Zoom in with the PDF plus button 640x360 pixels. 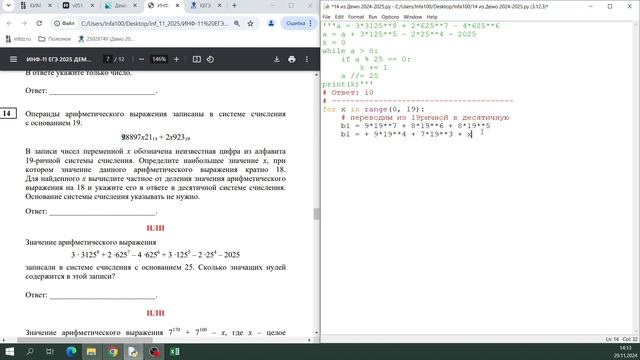pyautogui.click(x=176, y=59)
